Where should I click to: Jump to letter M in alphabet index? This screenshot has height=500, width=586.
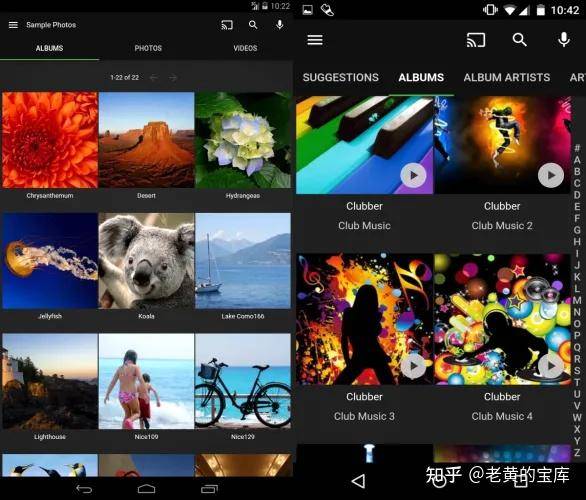(x=577, y=300)
